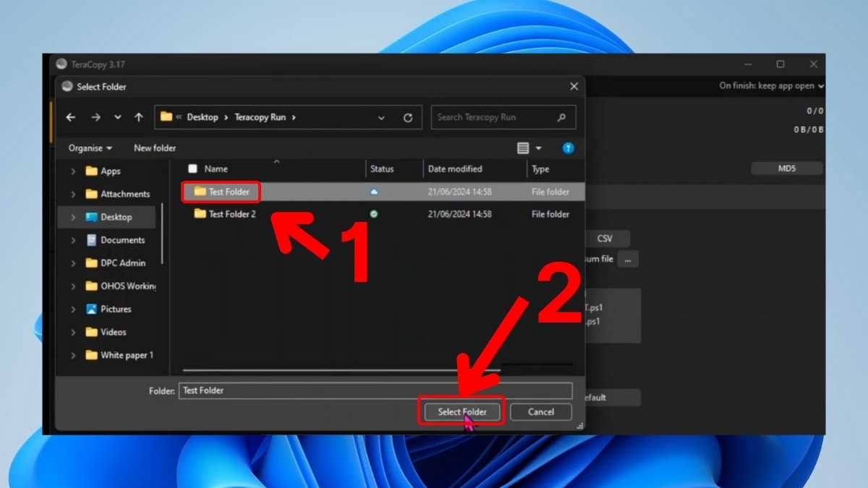Confirm with the Select Folder button
Image resolution: width=868 pixels, height=488 pixels.
click(462, 412)
